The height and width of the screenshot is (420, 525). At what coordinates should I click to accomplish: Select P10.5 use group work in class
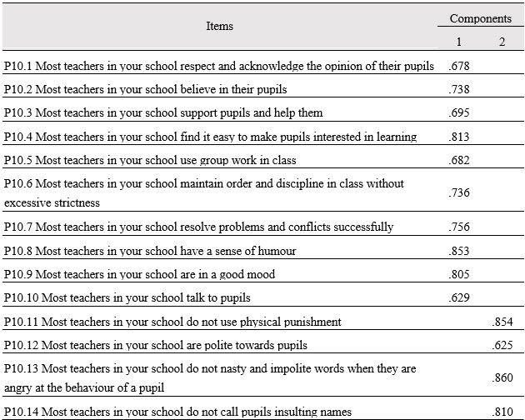[150, 160]
